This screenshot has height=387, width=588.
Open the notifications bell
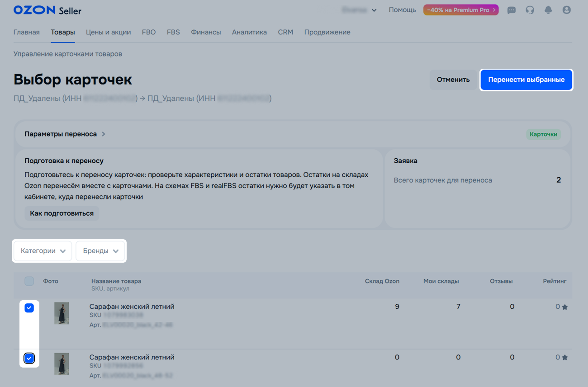[x=548, y=10]
